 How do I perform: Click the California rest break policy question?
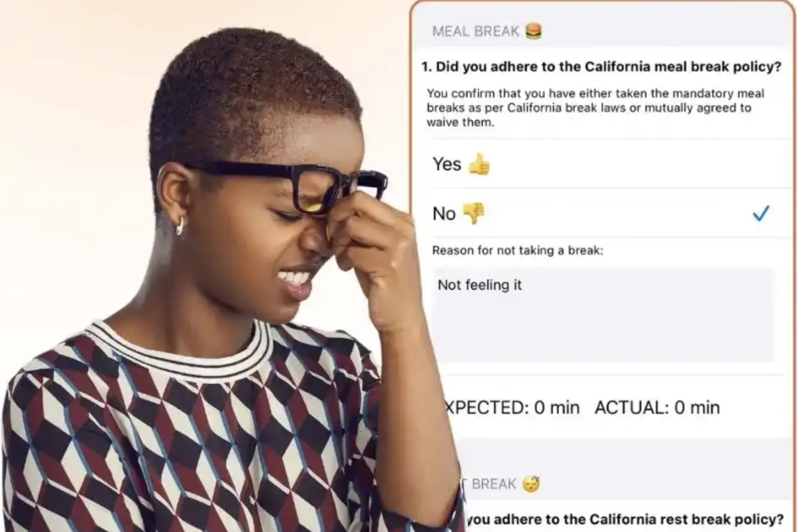[x=625, y=519]
